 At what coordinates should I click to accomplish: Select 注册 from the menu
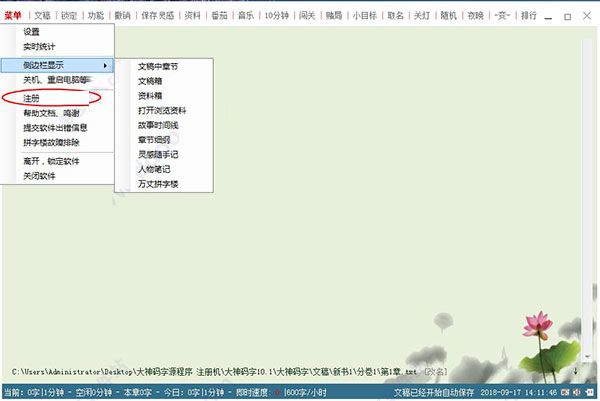pos(31,98)
